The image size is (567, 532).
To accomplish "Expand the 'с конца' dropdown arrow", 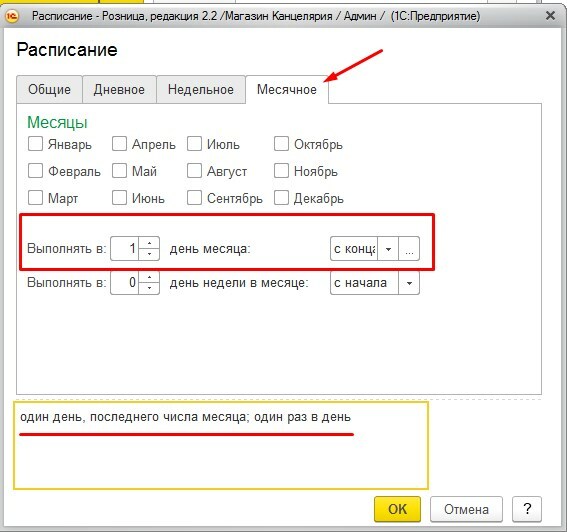I will click(x=388, y=249).
